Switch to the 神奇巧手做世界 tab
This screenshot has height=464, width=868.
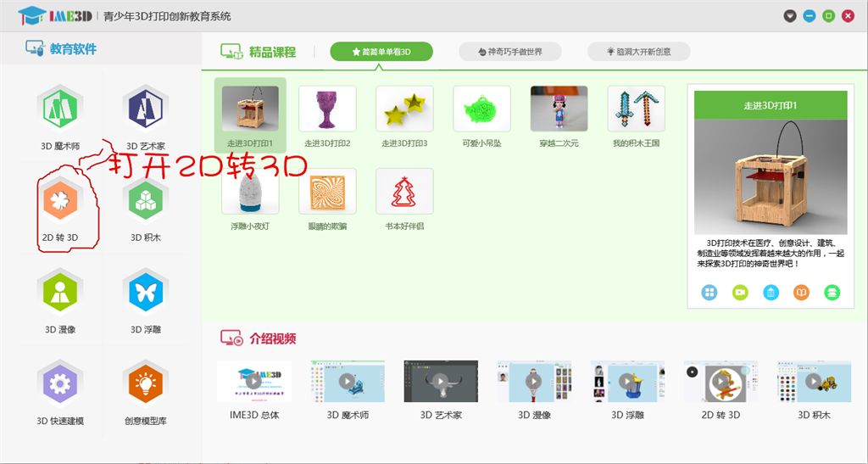(509, 52)
